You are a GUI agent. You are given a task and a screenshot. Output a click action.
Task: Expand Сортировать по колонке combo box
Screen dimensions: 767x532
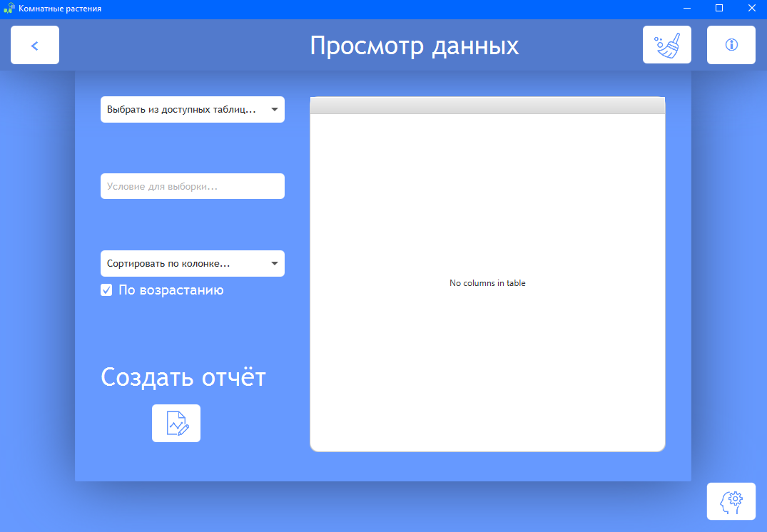click(x=192, y=264)
